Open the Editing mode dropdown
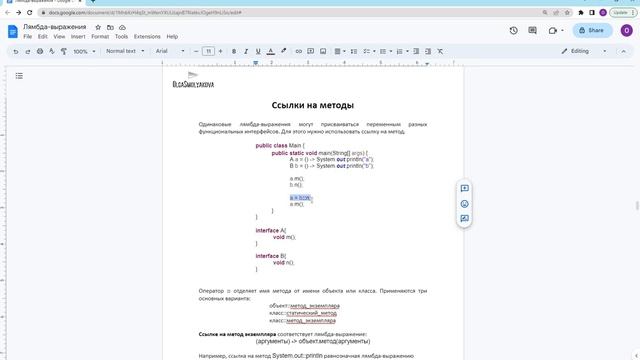 coord(584,51)
